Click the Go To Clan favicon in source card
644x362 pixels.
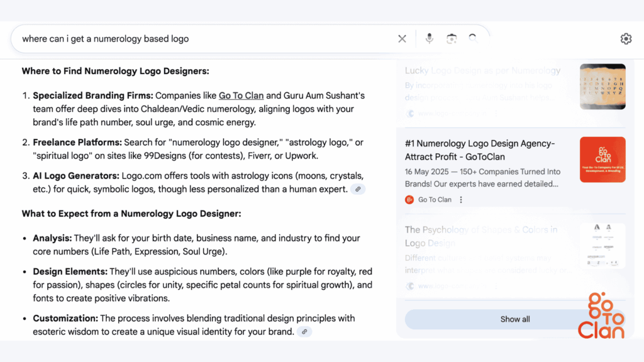pos(410,200)
